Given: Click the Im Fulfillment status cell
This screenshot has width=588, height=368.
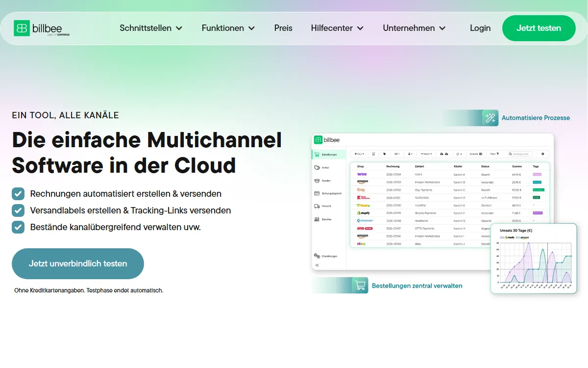Looking at the screenshot, I should tap(489, 198).
